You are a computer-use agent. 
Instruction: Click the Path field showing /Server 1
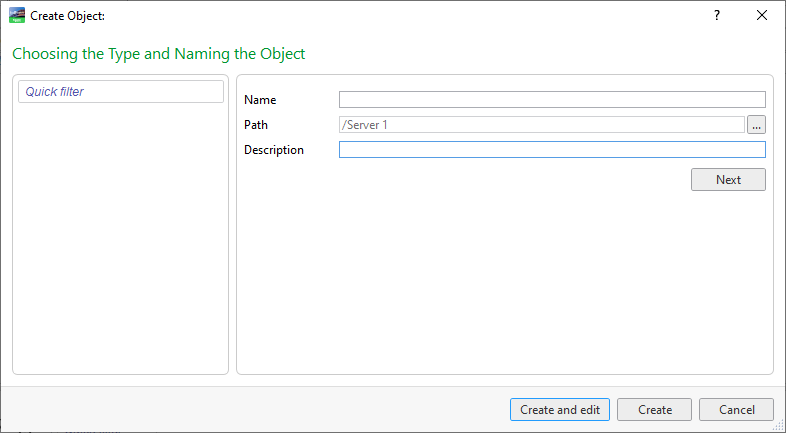point(542,125)
